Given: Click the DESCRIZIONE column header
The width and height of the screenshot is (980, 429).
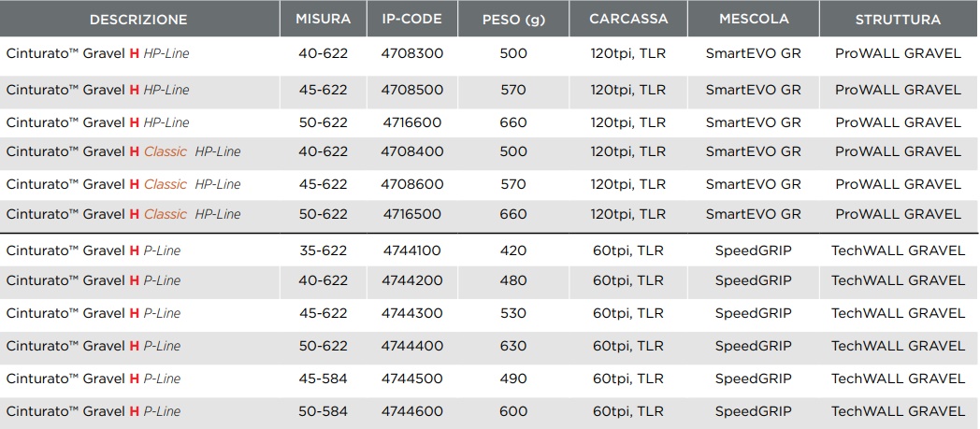Looking at the screenshot, I should point(138,20).
